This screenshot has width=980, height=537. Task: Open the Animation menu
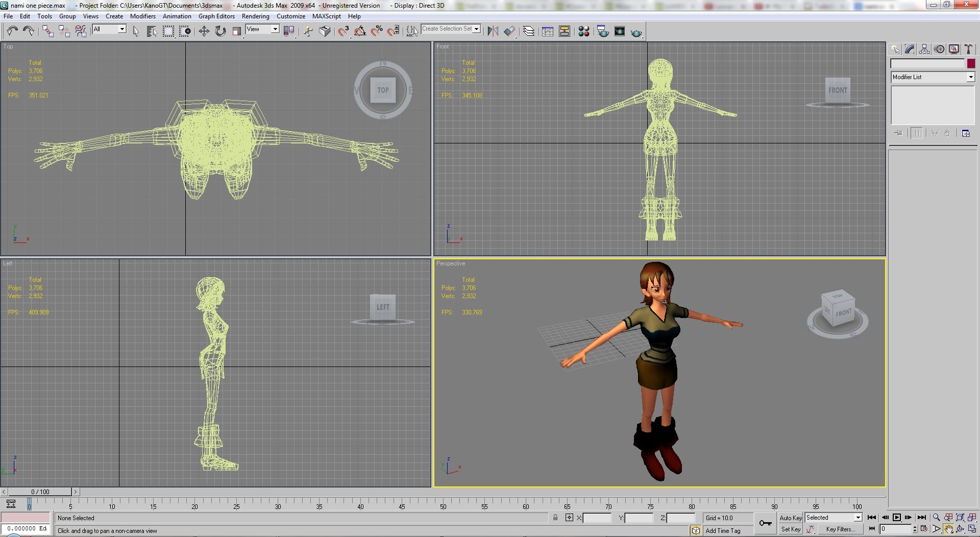coord(177,16)
